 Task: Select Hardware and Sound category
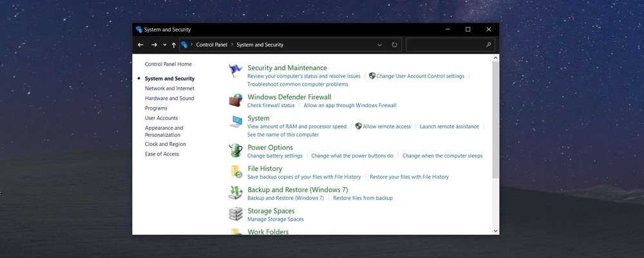pyautogui.click(x=169, y=98)
